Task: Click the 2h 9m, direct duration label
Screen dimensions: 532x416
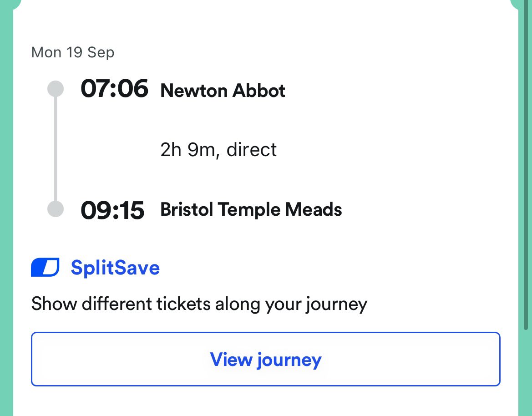Action: (x=218, y=150)
